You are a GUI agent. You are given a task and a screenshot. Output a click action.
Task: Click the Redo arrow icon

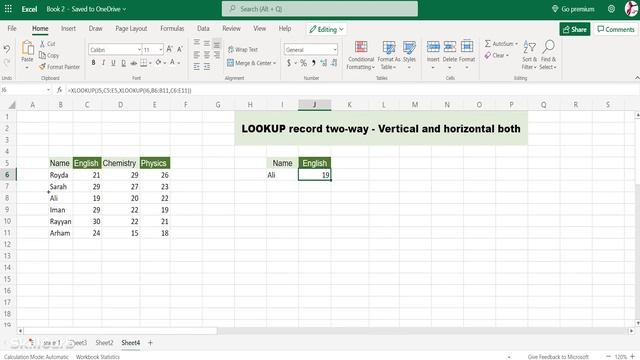click(7, 62)
